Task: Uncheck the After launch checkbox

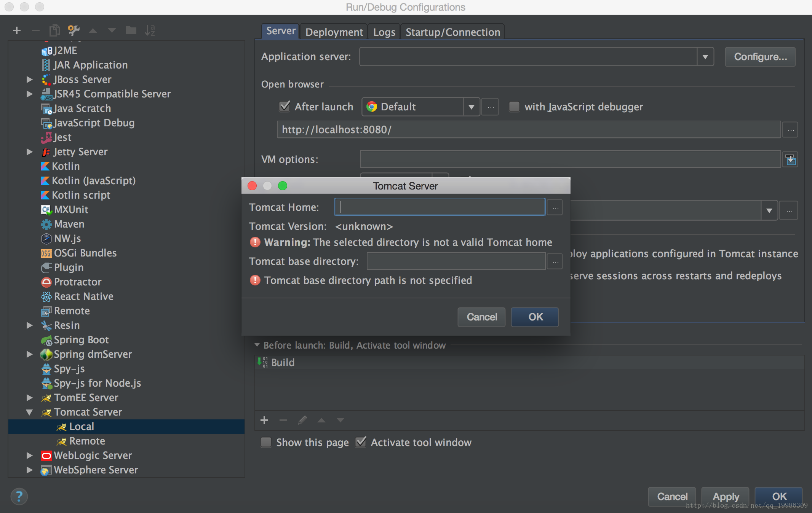Action: point(285,107)
